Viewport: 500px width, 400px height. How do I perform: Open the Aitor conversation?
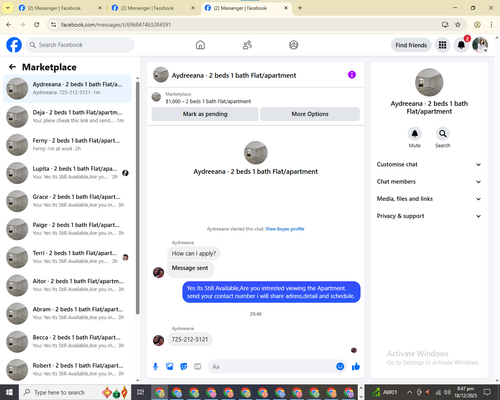tap(67, 285)
